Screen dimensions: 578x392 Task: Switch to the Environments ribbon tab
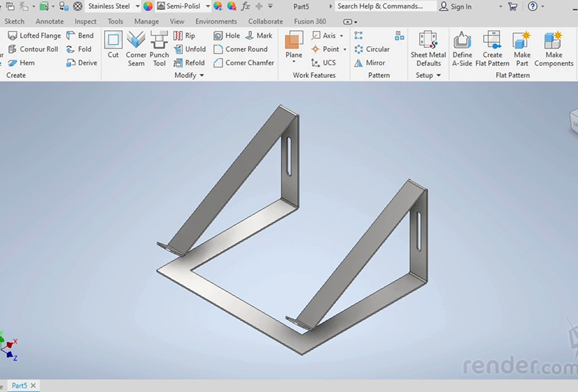pyautogui.click(x=216, y=21)
